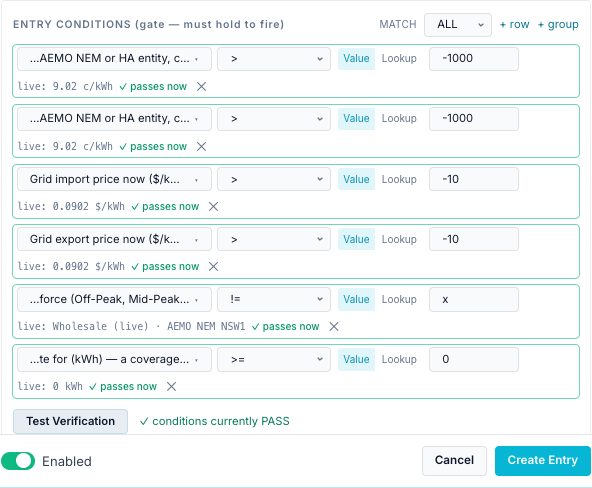Click 'conditions currently PASS' status text

(214, 421)
